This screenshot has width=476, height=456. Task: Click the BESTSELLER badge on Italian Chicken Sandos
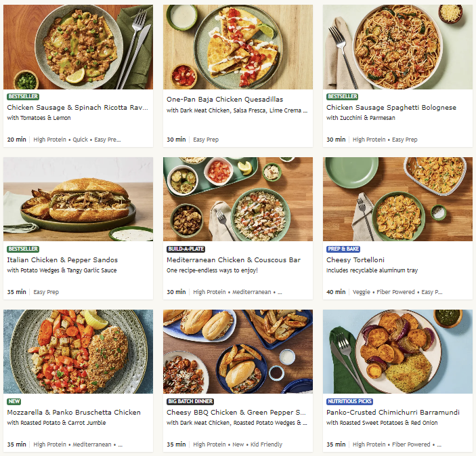click(22, 249)
